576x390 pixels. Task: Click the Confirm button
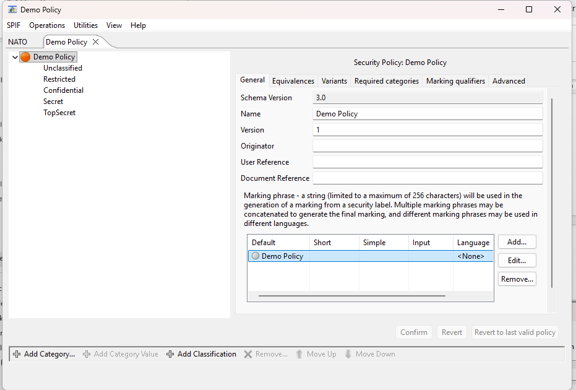point(414,332)
